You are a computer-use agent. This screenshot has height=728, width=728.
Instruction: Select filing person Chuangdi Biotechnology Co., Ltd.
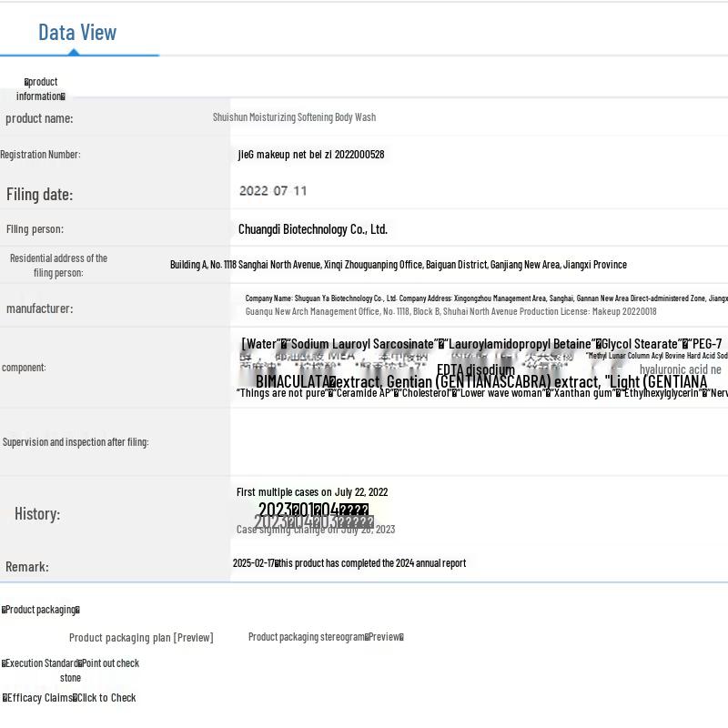313,229
